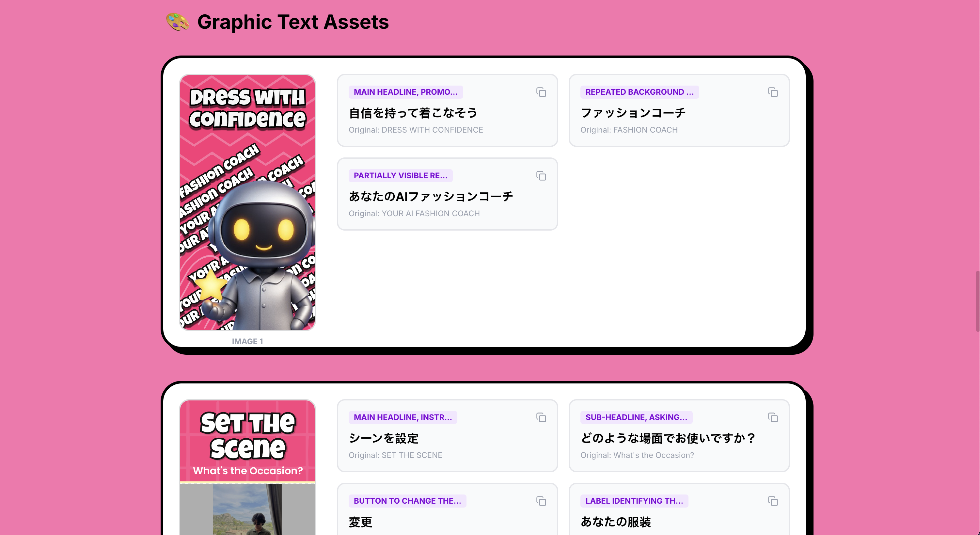Viewport: 980px width, 535px height.
Task: Select the どのような場面でお使いですか？ text
Action: (668, 438)
